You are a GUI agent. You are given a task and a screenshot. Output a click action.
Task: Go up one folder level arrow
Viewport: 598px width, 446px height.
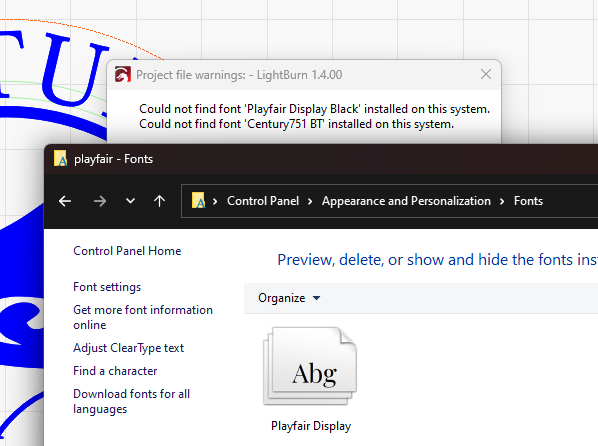click(x=159, y=201)
